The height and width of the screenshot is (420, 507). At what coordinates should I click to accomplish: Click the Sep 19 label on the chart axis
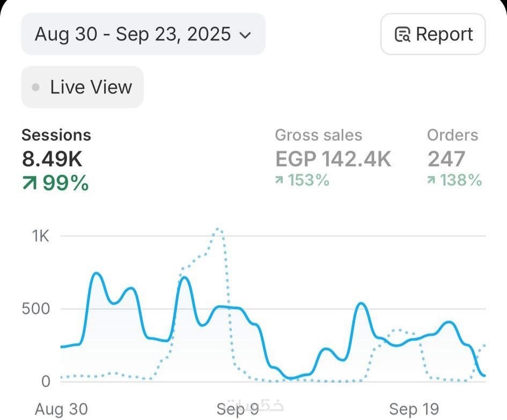coord(414,409)
